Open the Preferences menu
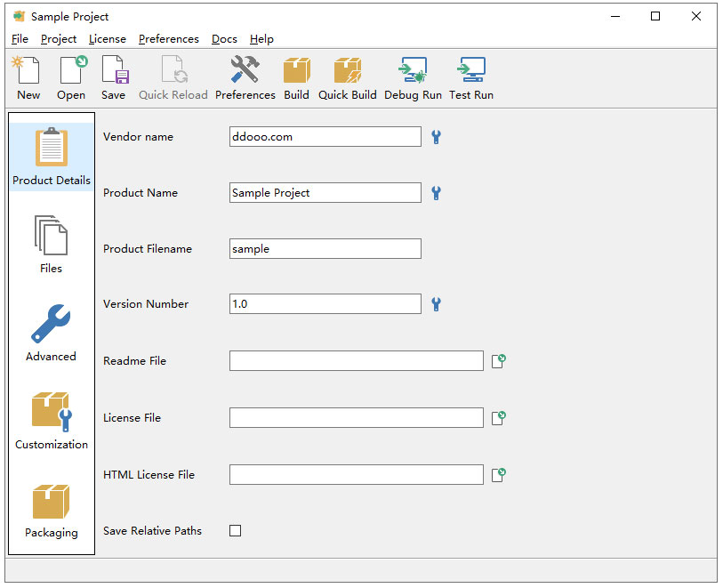Image resolution: width=723 pixels, height=588 pixels. [169, 39]
